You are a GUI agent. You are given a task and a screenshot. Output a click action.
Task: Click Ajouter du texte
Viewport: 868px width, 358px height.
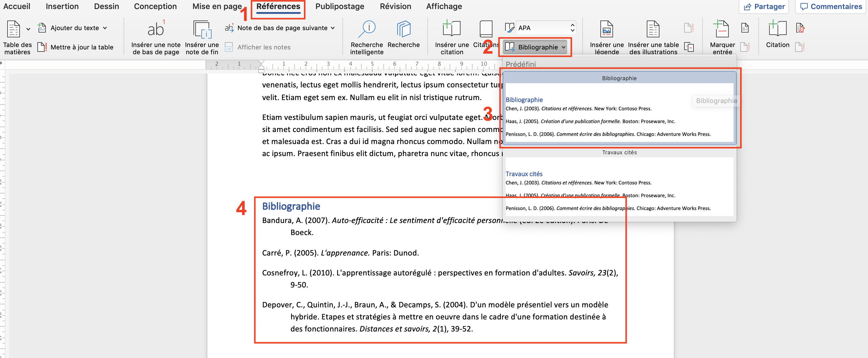point(72,28)
